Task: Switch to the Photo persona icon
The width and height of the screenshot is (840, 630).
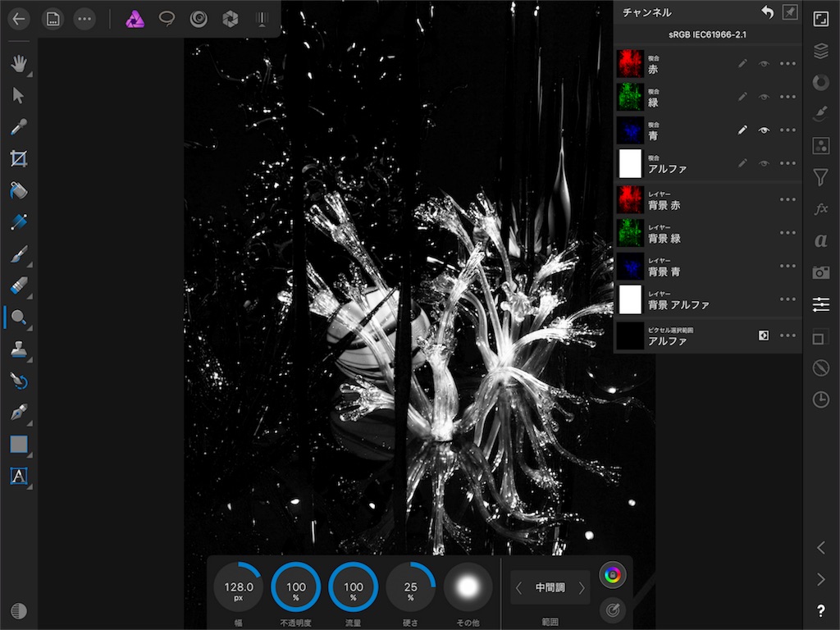Action: tap(135, 20)
